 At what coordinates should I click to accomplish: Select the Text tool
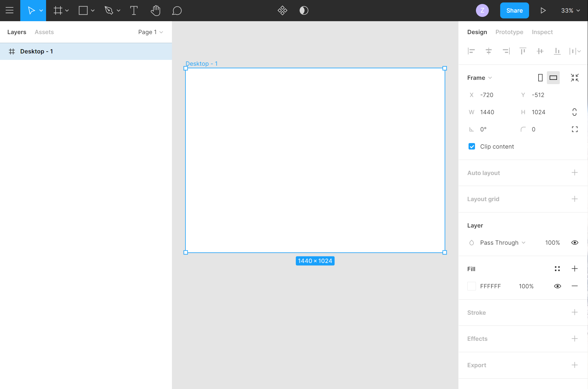134,10
